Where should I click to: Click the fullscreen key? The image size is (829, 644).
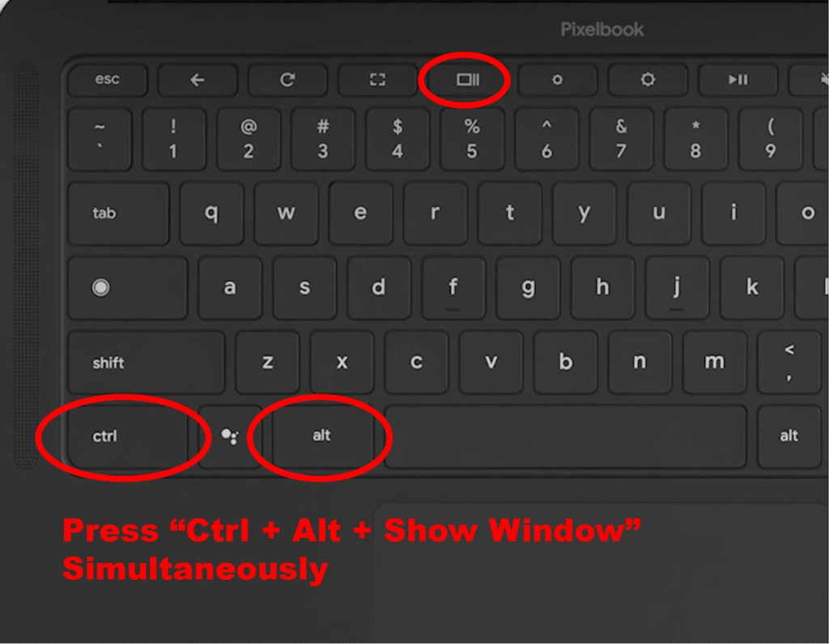pyautogui.click(x=377, y=80)
